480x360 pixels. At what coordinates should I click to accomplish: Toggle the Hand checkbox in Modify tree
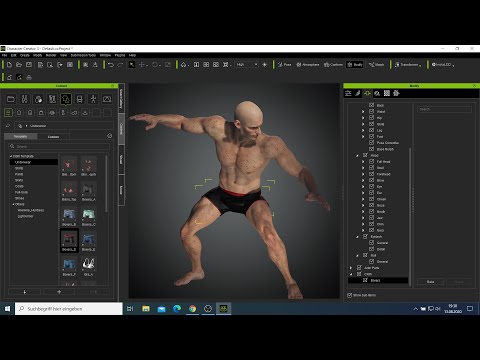click(x=371, y=111)
